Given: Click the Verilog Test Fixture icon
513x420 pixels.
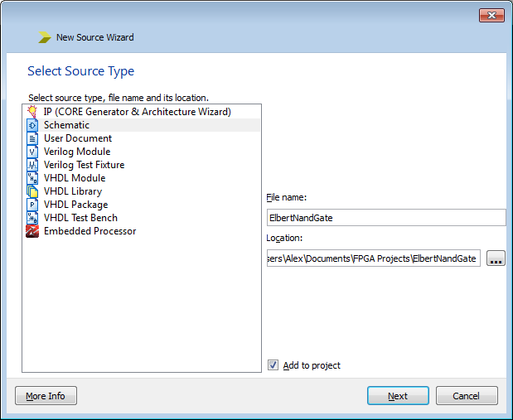Looking at the screenshot, I should [33, 165].
